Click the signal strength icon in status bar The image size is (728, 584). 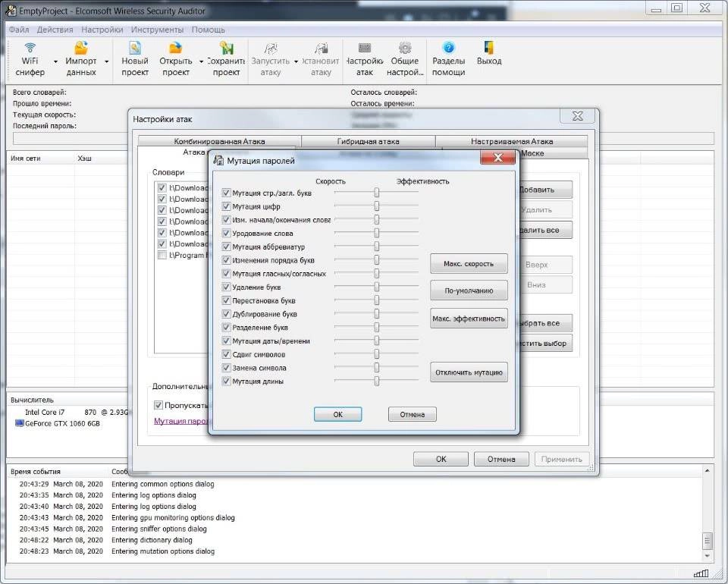(701, 574)
